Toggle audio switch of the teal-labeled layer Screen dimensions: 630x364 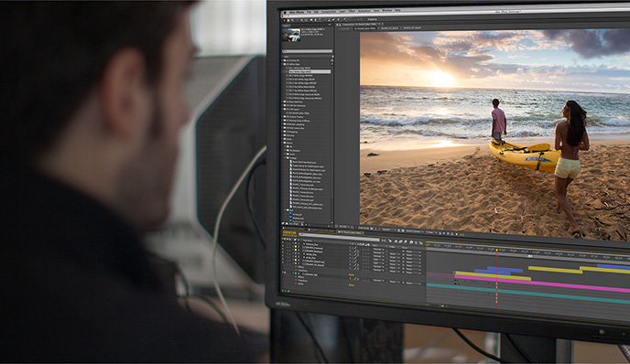285,273
